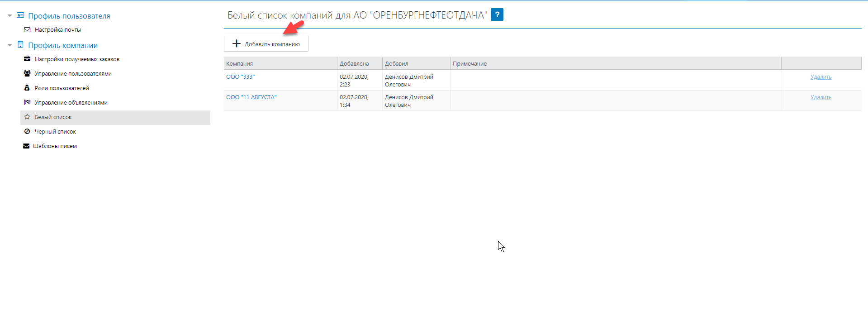Open the ООО "11 АВГУСТА" company link
This screenshot has width=868, height=321.
point(251,97)
